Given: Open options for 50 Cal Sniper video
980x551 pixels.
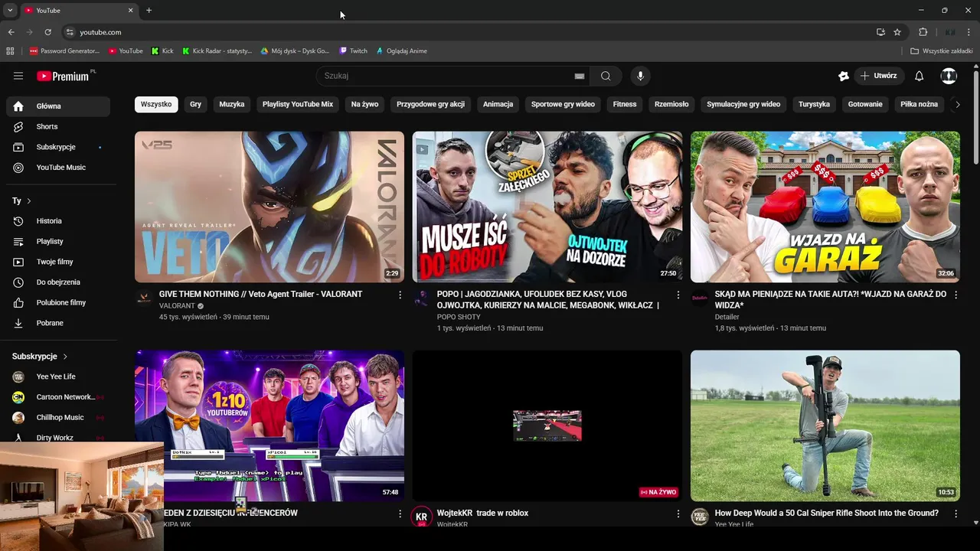Looking at the screenshot, I should [x=955, y=514].
